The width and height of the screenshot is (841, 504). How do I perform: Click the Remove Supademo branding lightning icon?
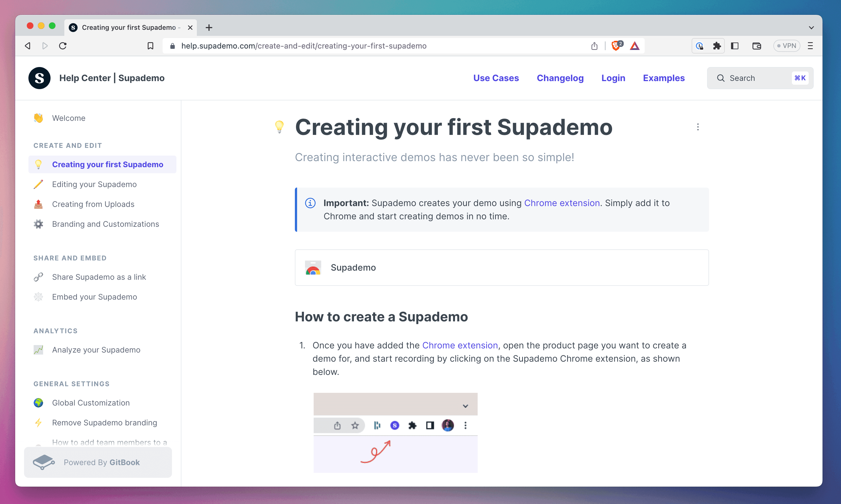pos(38,422)
